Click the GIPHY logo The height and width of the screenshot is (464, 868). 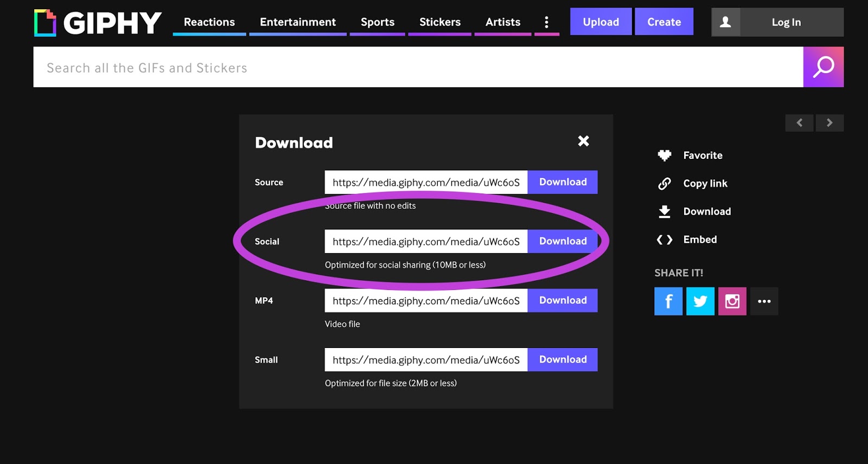coord(98,23)
